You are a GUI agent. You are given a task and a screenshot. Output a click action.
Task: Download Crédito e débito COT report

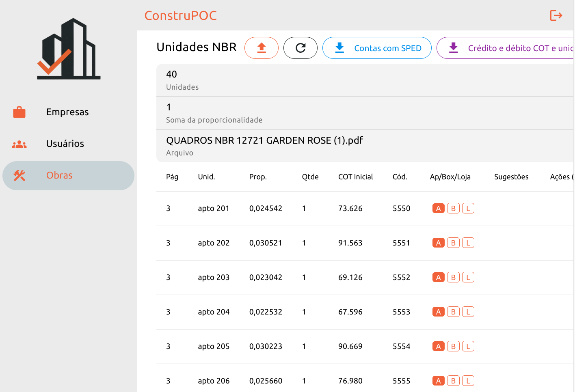(x=506, y=48)
